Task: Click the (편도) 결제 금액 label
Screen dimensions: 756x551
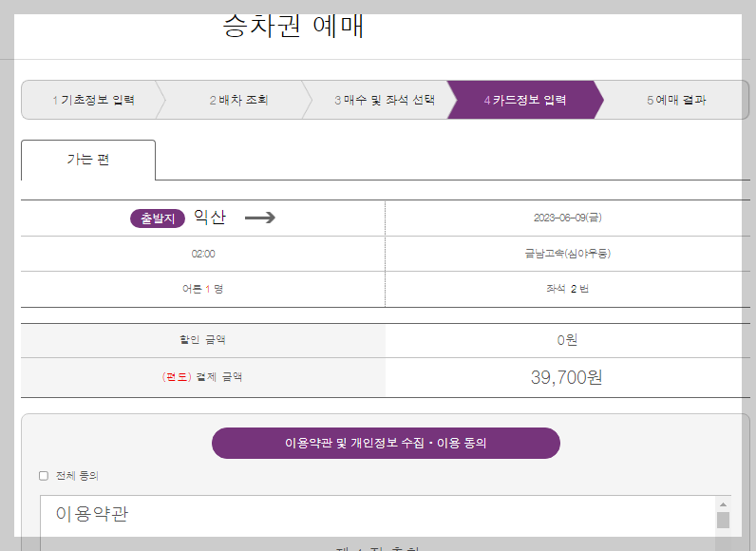Action: click(202, 377)
